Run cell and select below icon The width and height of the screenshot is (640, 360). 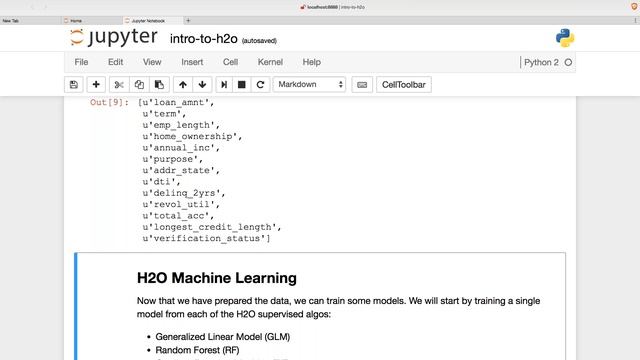click(x=224, y=84)
